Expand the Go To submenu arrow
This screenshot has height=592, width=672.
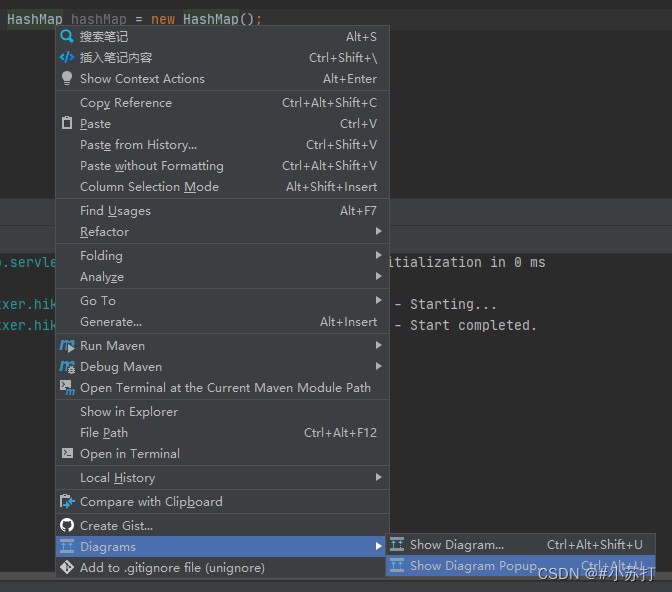pos(378,301)
